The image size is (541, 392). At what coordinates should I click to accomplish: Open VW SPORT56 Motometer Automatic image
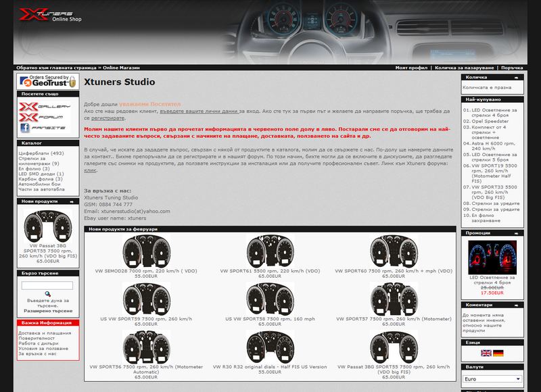146,347
